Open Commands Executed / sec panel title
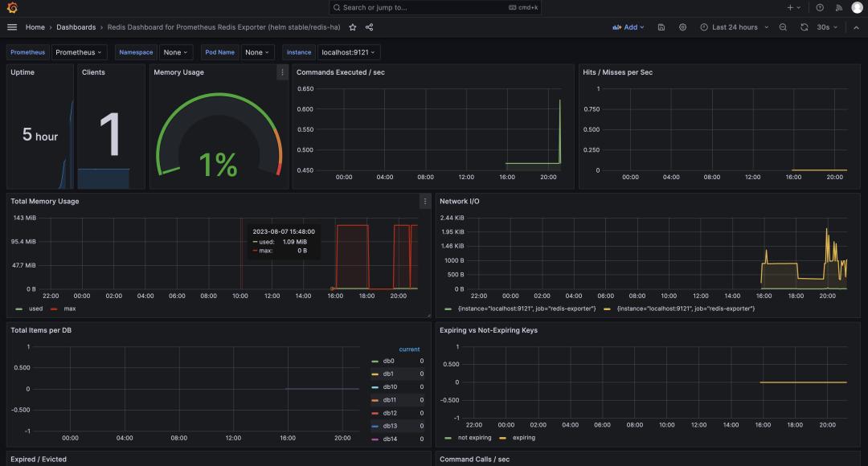The height and width of the screenshot is (466, 868). click(341, 72)
